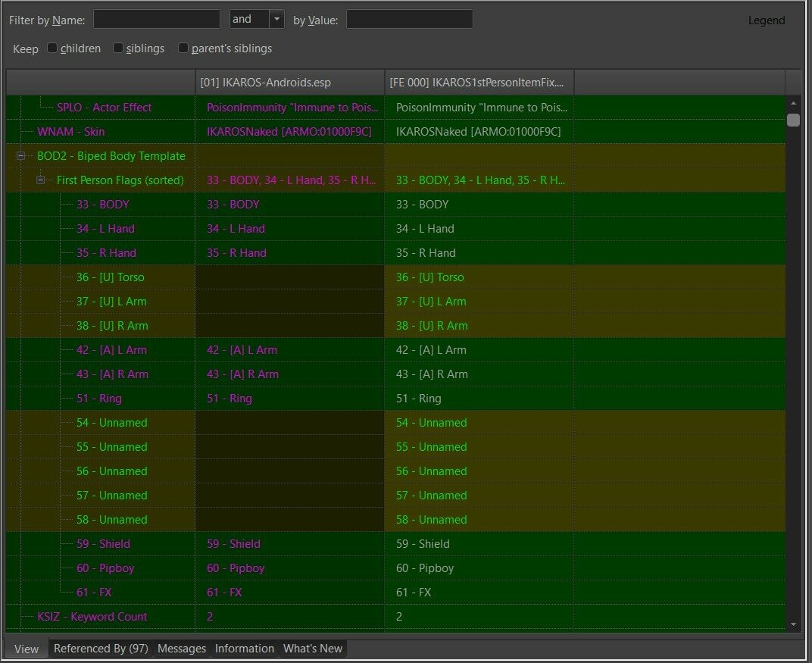The image size is (812, 663).
Task: Switch to the Information tab
Action: coord(245,649)
